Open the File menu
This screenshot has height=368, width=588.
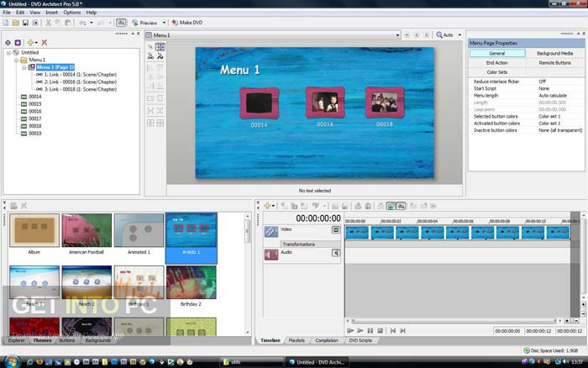click(x=7, y=13)
